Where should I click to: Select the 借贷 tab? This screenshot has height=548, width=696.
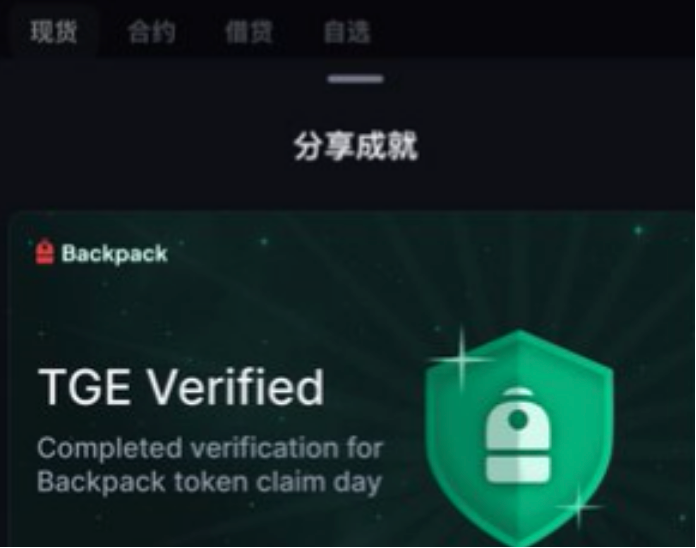point(249,32)
